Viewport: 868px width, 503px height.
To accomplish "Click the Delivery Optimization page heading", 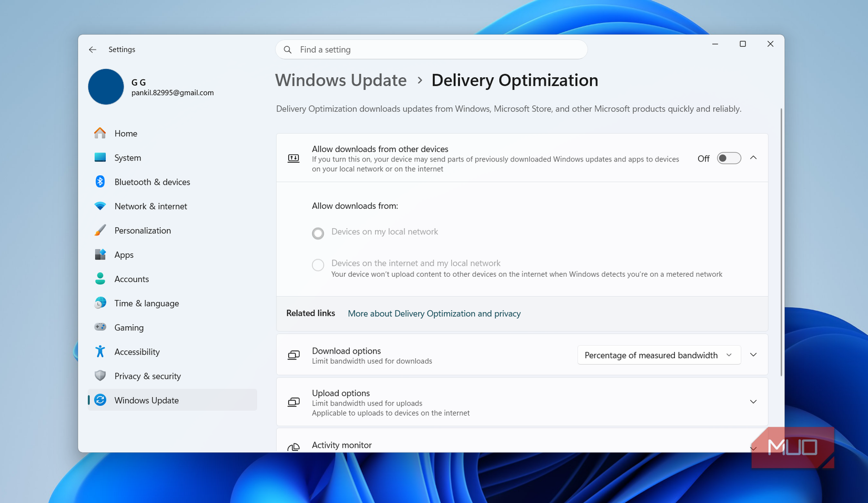I will 514,80.
